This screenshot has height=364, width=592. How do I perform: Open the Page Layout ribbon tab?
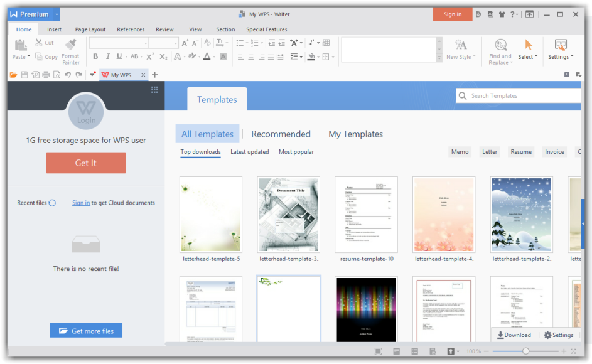coord(90,29)
